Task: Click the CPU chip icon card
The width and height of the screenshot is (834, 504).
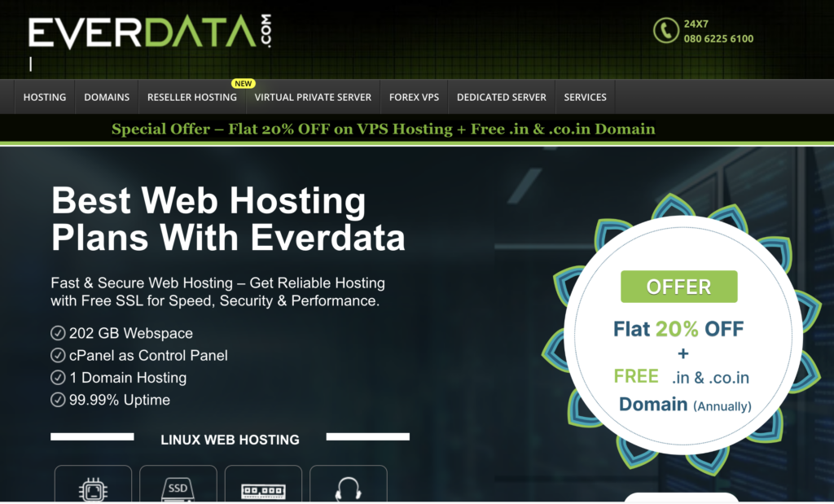Action: pos(93,484)
